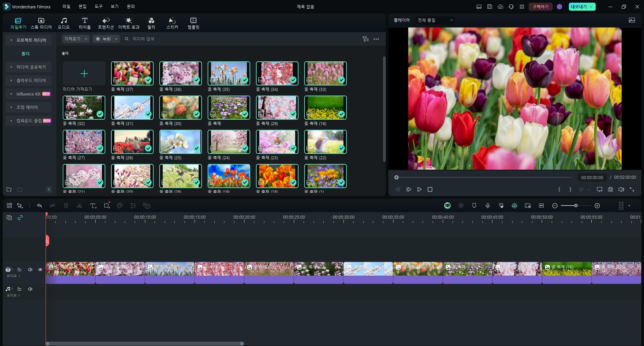Take a snapshot with the camera icon

[610, 189]
